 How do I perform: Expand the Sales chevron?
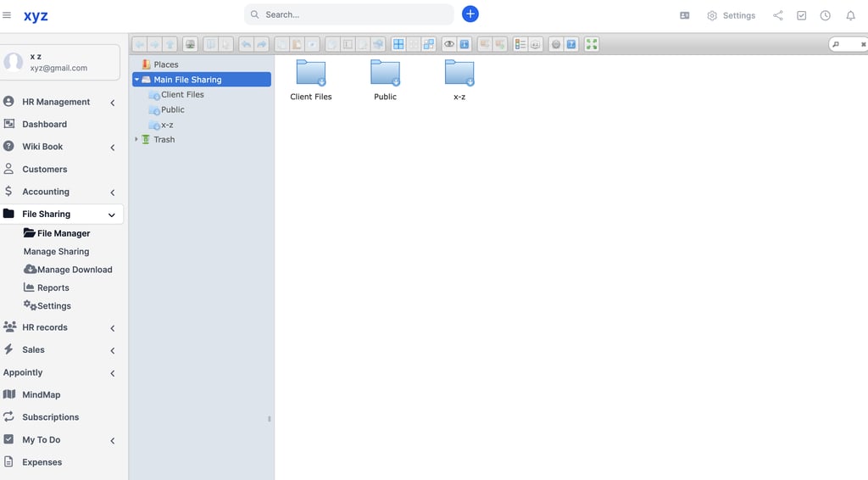coord(113,350)
